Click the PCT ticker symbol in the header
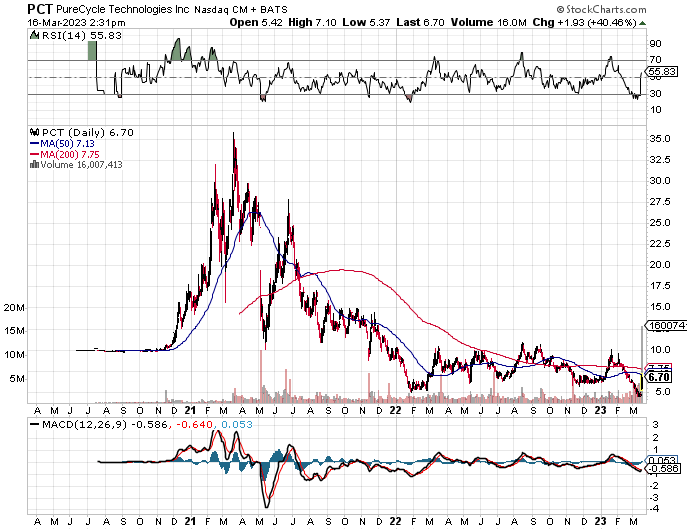687x532 pixels. pyautogui.click(x=40, y=9)
